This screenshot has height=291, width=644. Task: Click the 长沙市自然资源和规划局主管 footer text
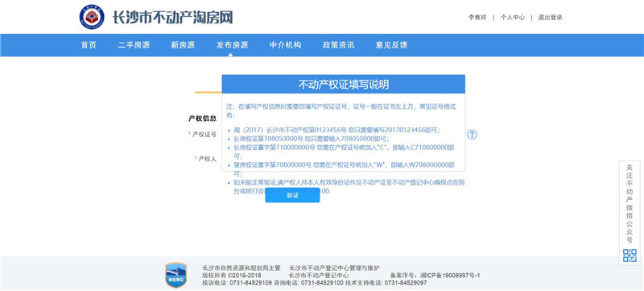pyautogui.click(x=242, y=268)
